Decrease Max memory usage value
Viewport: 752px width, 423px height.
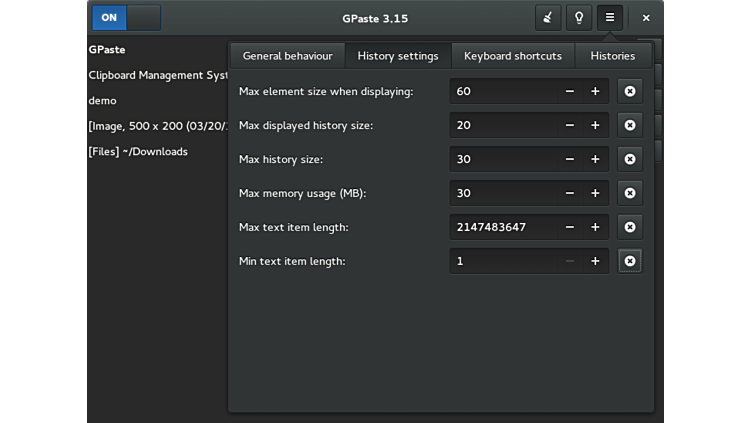coord(570,193)
